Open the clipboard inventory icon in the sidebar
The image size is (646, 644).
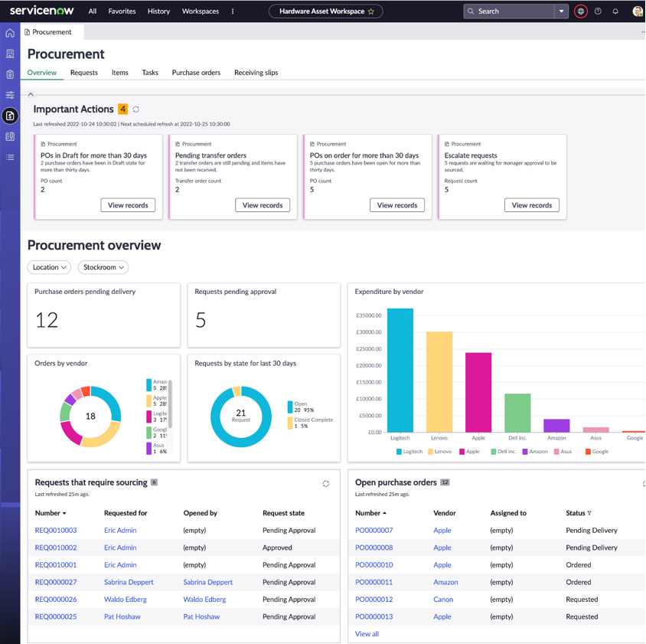(10, 74)
